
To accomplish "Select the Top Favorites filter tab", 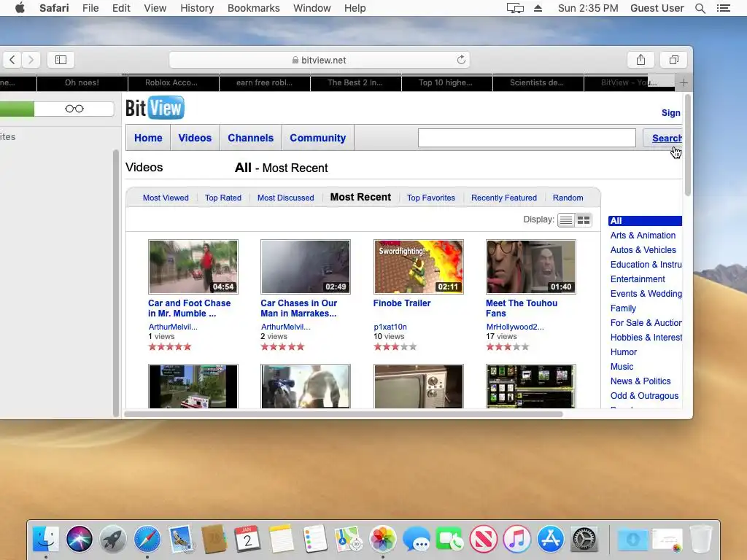I will 430,198.
